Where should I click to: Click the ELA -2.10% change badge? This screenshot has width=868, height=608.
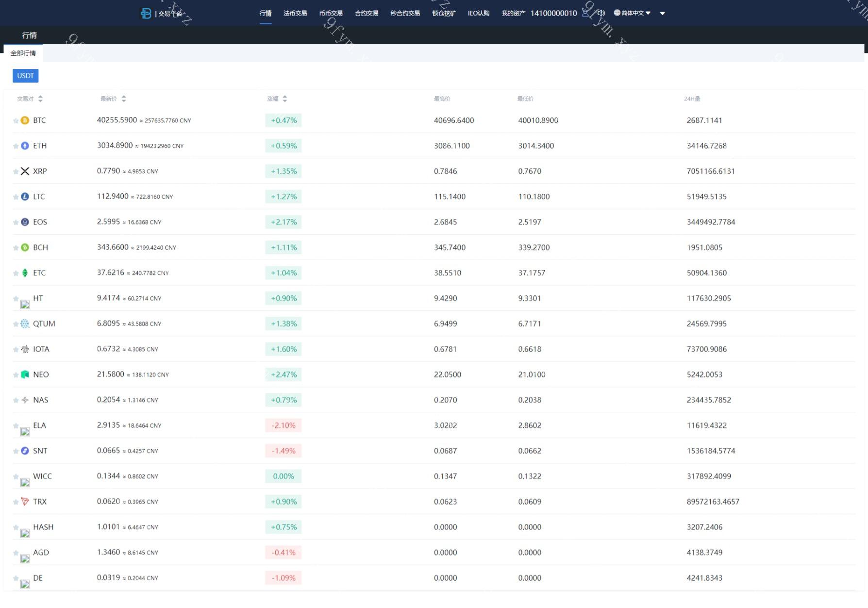click(x=284, y=425)
